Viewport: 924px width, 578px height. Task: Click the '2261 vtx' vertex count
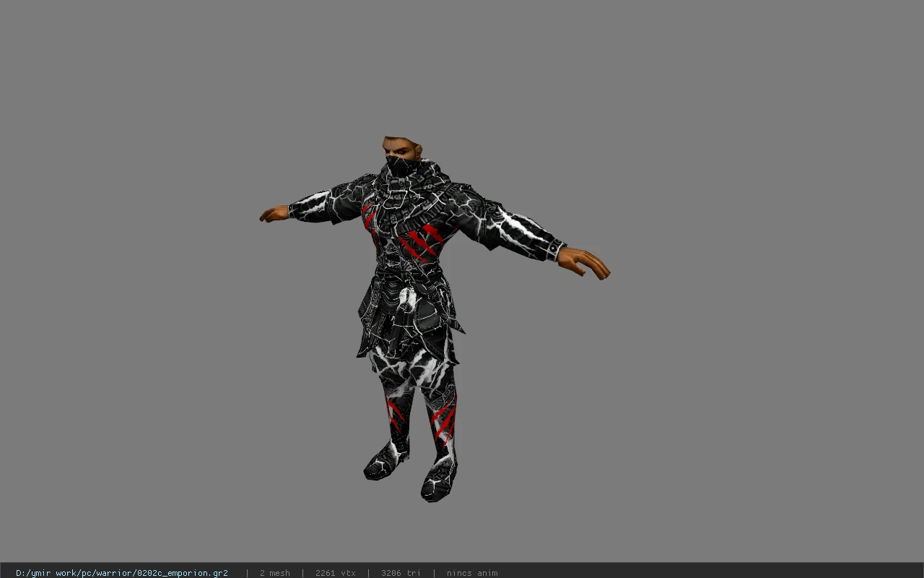(x=336, y=573)
